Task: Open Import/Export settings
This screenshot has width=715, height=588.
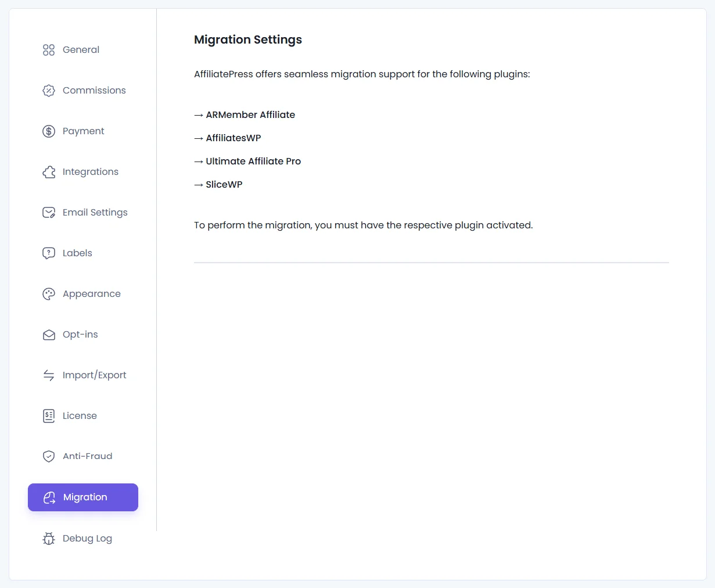Action: [83, 375]
